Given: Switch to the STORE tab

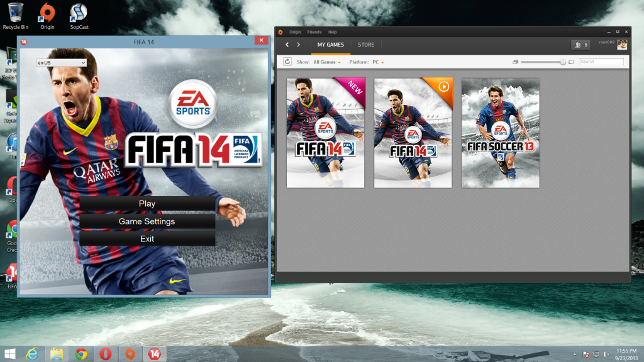Looking at the screenshot, I should pos(366,45).
